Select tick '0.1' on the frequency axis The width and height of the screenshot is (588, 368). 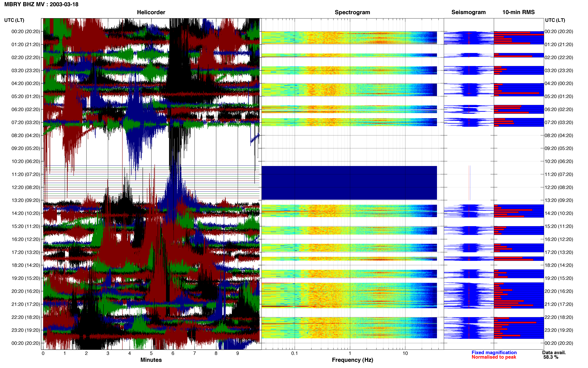(295, 353)
